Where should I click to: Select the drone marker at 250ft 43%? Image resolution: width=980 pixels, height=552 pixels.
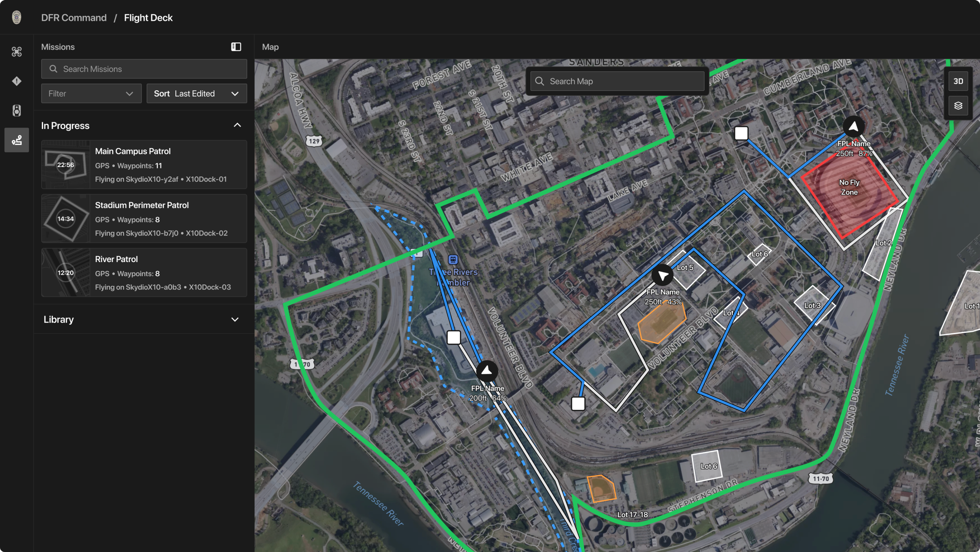[662, 275]
